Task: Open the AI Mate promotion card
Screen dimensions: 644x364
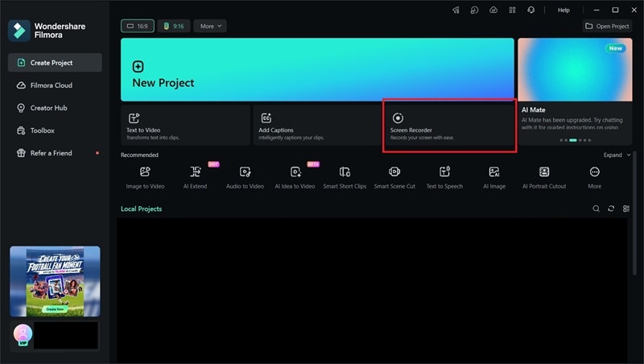Action: 575,91
